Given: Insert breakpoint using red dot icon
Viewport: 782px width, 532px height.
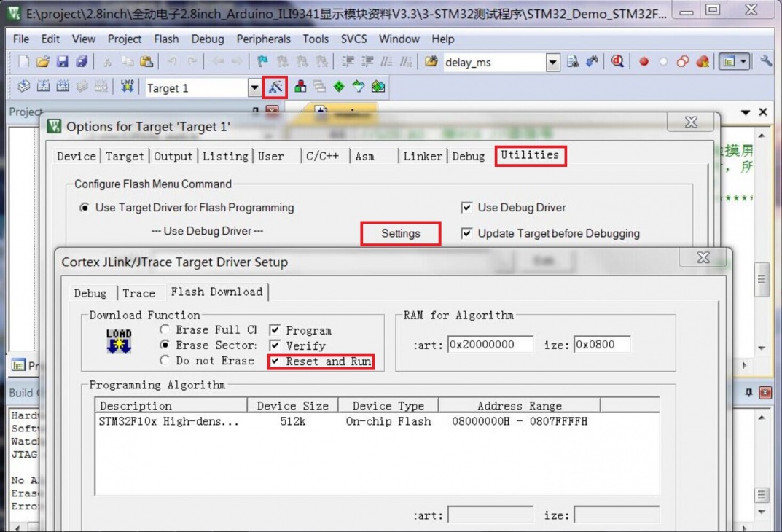Looking at the screenshot, I should [x=644, y=62].
